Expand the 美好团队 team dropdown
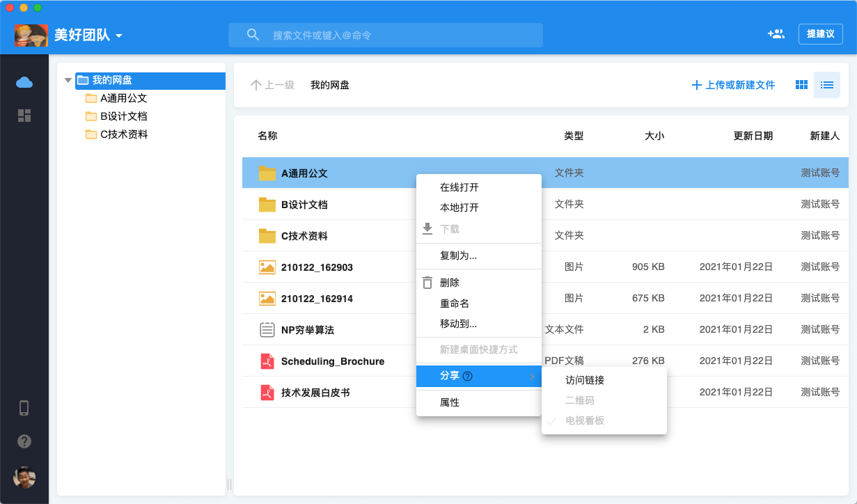 tap(119, 35)
